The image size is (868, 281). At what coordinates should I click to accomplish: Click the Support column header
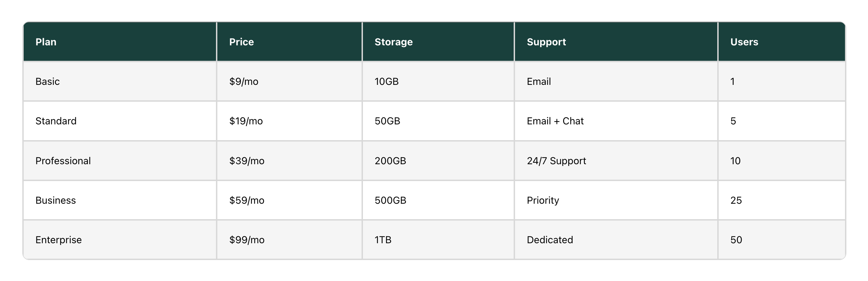(x=616, y=42)
